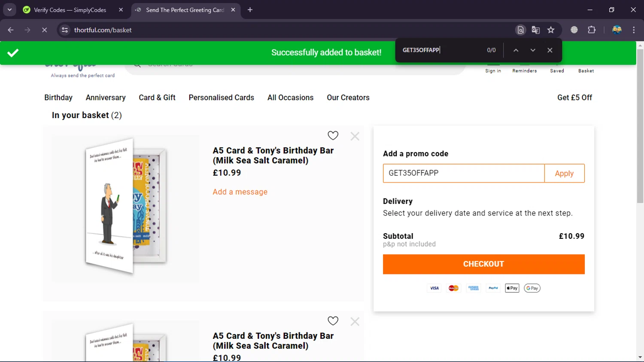Viewport: 644px width, 362px height.
Task: Expand the tab search dropdown
Action: 9,9
